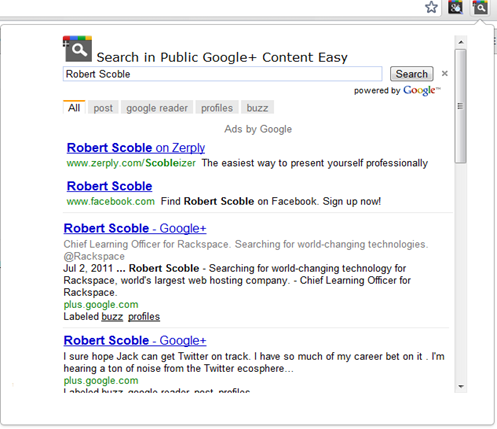
Task: Select the All tab
Action: coord(74,107)
